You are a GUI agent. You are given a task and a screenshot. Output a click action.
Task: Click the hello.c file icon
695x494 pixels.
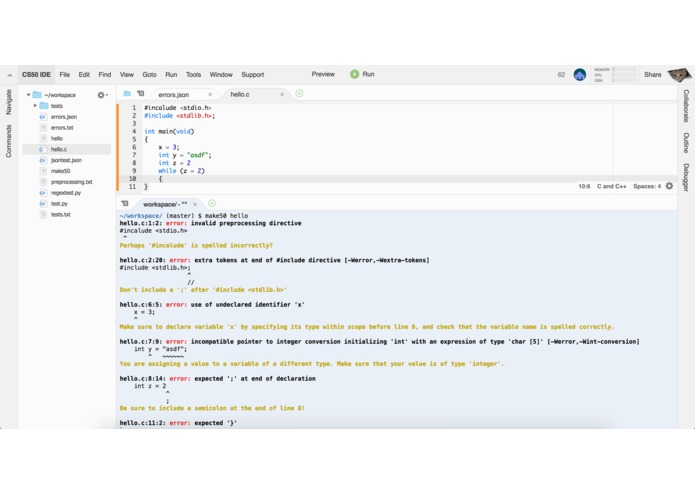(x=43, y=149)
